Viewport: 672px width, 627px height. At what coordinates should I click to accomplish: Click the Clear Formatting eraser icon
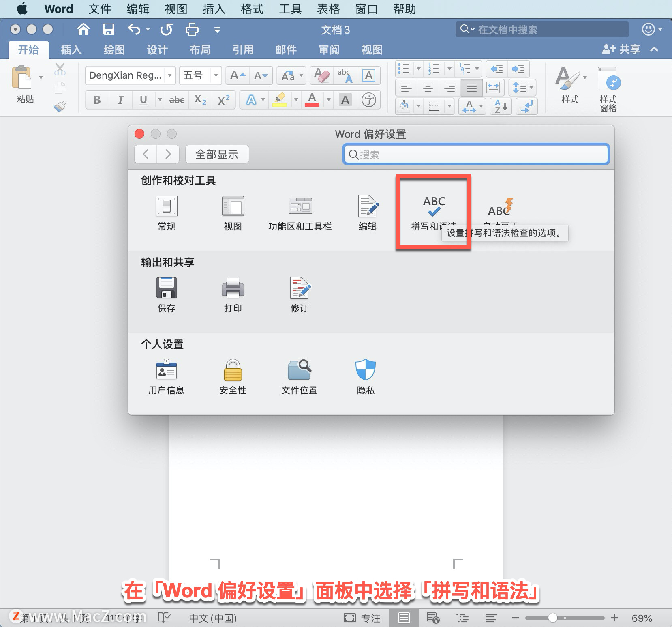click(x=322, y=75)
